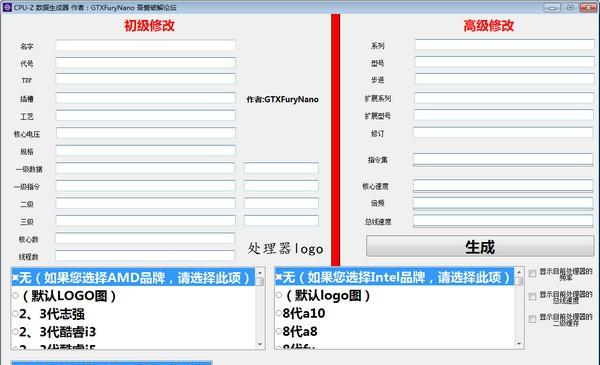Click the 初级修改 heading
The width and height of the screenshot is (600, 365).
(x=149, y=26)
